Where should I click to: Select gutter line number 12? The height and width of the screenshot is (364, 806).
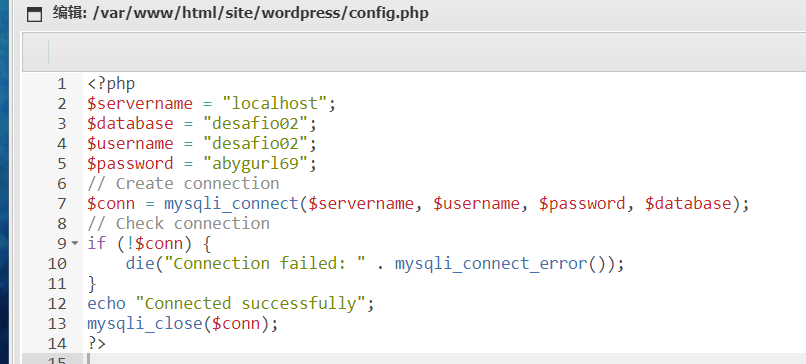pos(57,304)
